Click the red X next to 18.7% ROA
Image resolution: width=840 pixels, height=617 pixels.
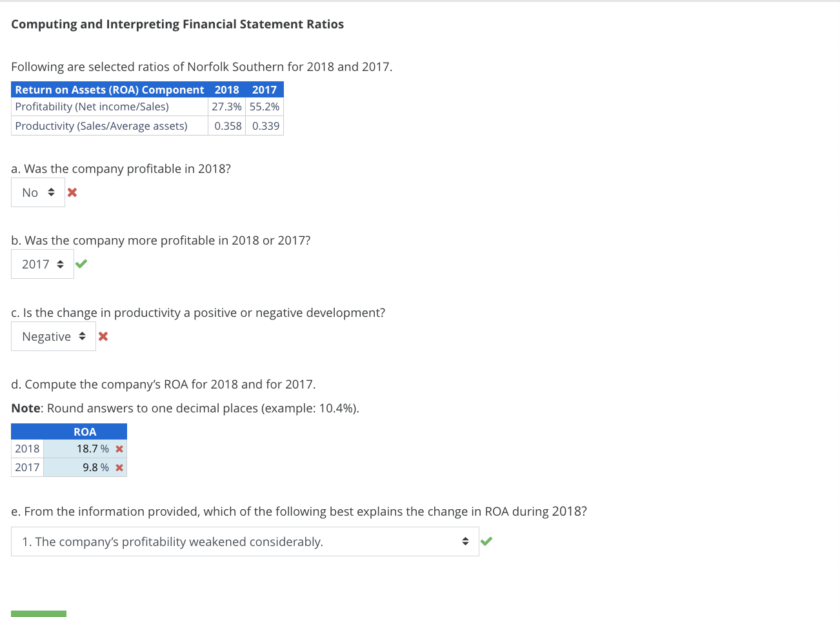pyautogui.click(x=119, y=448)
